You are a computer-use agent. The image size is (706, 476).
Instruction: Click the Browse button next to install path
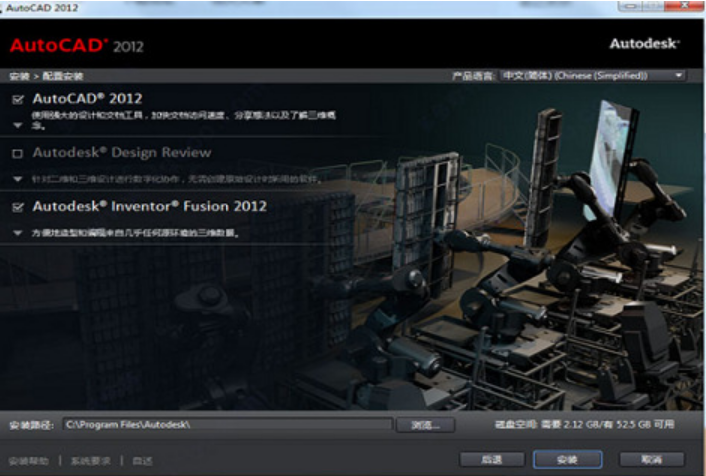(425, 425)
